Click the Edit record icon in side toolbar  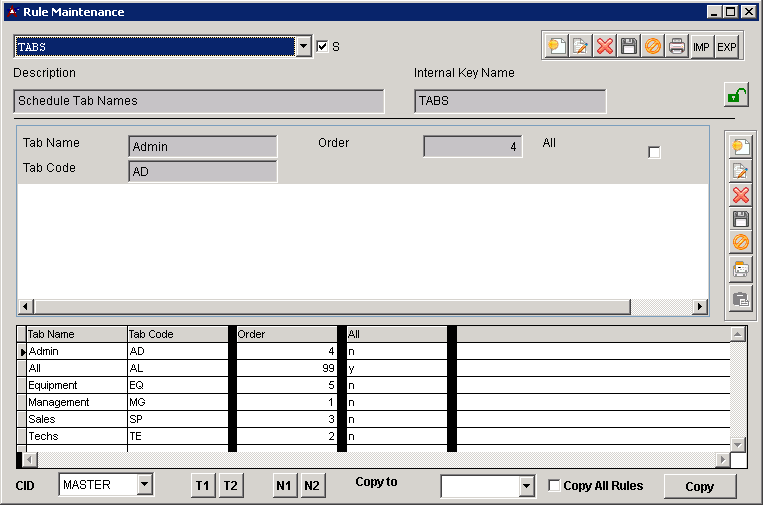[741, 171]
